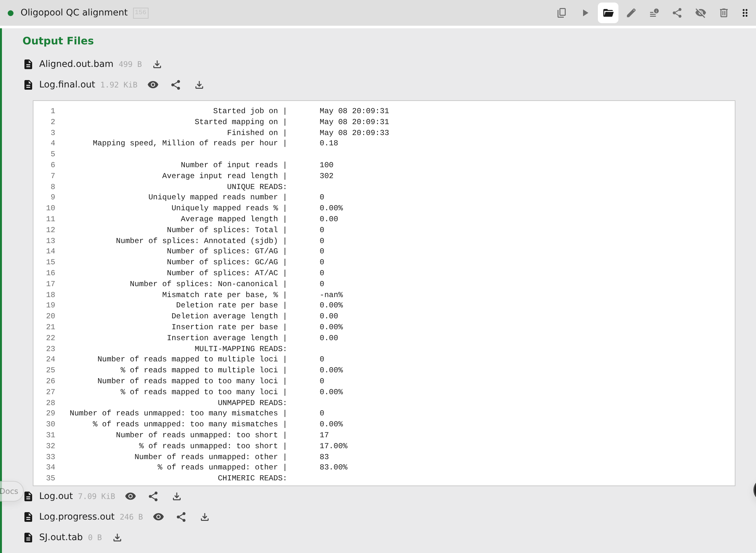
Task: Click the unmapped other value 83.00%
Action: pyautogui.click(x=333, y=467)
